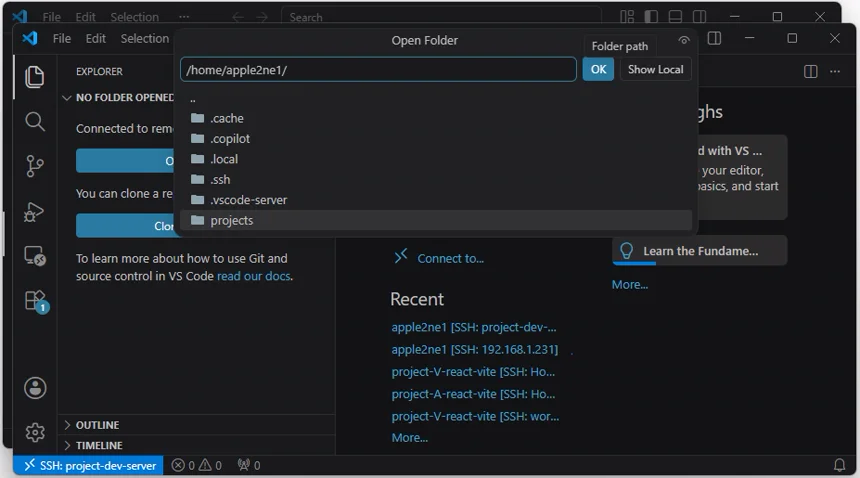Open recent project-V-react-vite [SSH: wor...]
This screenshot has width=860, height=478.
point(476,417)
